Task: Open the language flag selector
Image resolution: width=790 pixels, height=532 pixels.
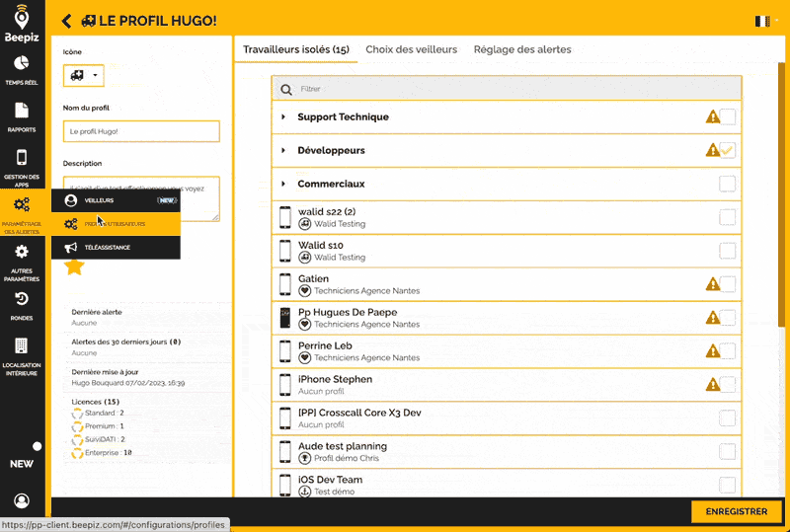Action: (x=764, y=21)
